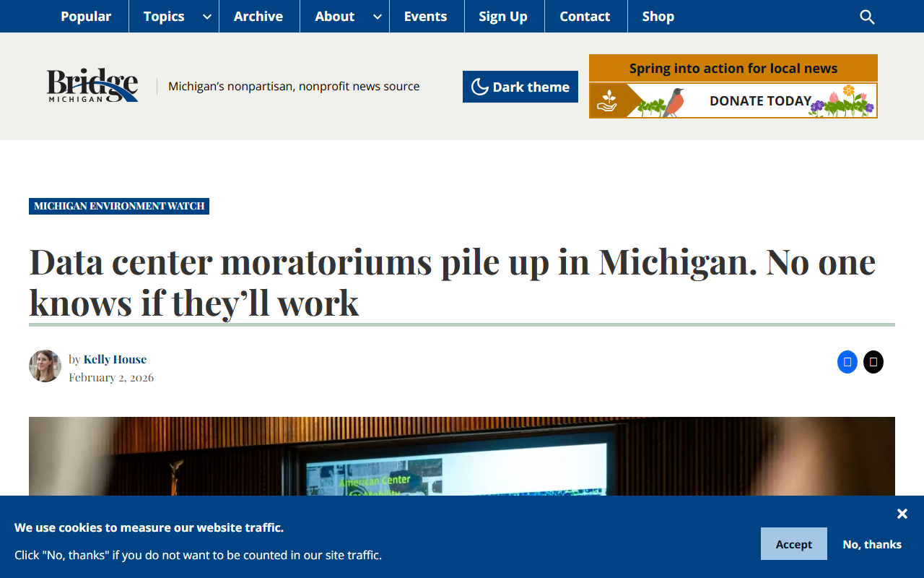Open the Shop link
The width and height of the screenshot is (924, 578).
tap(658, 16)
